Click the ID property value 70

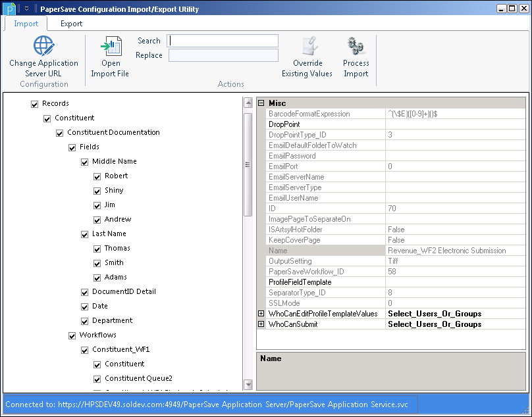(x=392, y=208)
